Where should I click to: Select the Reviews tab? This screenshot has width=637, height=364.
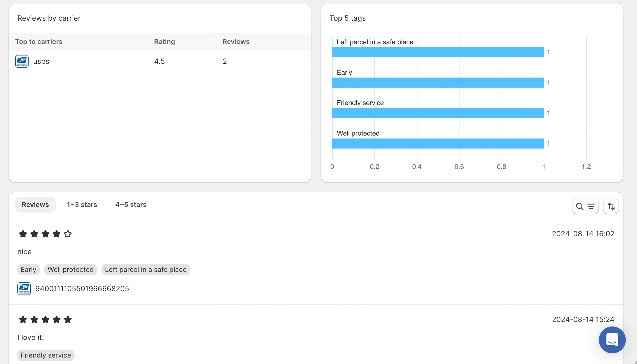click(35, 205)
